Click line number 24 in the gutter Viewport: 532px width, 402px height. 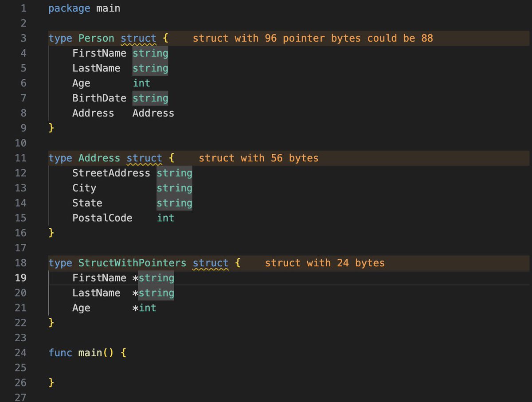pos(21,353)
